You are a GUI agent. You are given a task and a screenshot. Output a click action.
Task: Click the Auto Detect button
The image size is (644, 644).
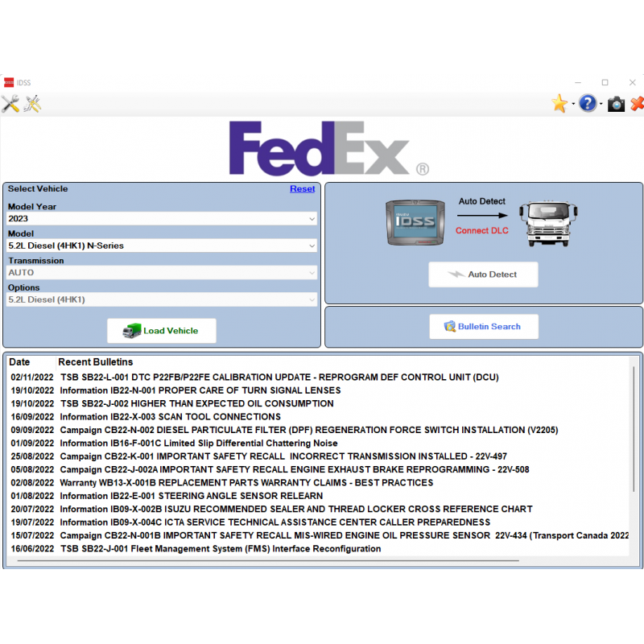point(483,275)
